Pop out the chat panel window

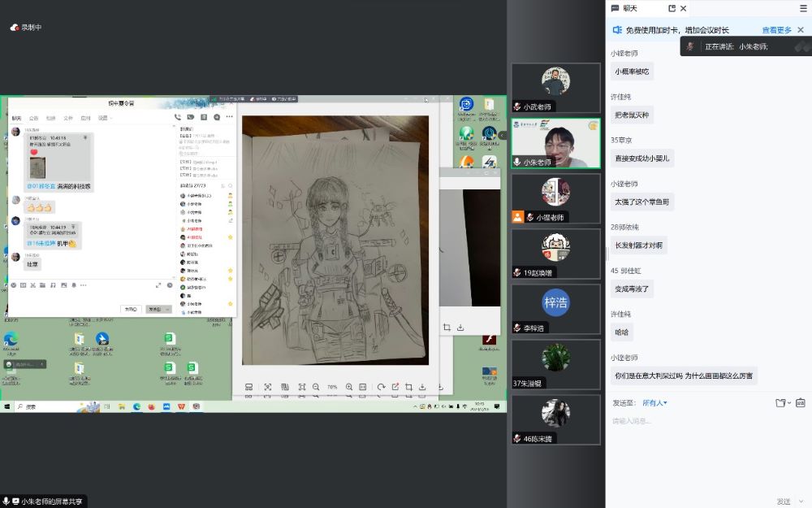[672, 8]
